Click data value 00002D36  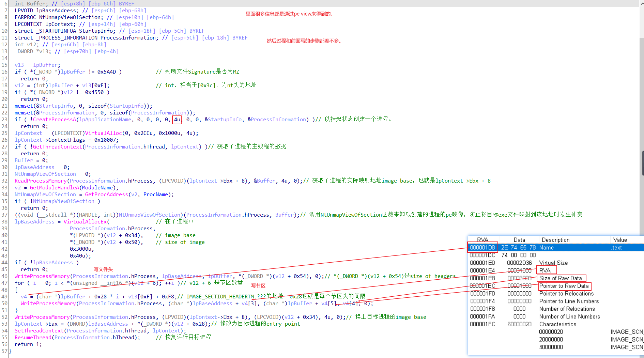519,263
